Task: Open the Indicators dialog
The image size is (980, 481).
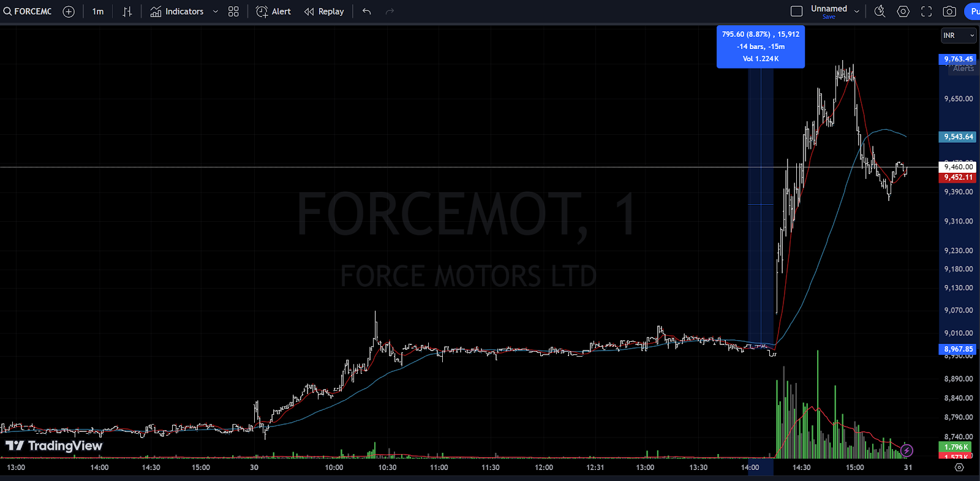Action: [x=177, y=12]
